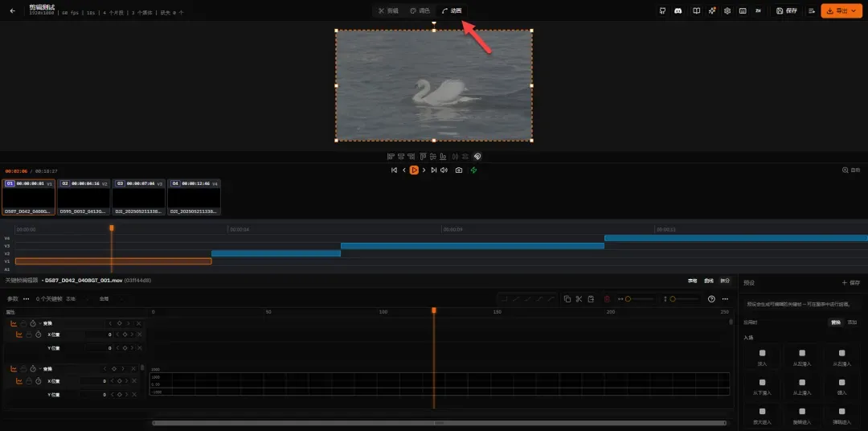Select clip thumbnail 02 D595_D052

pos(84,197)
